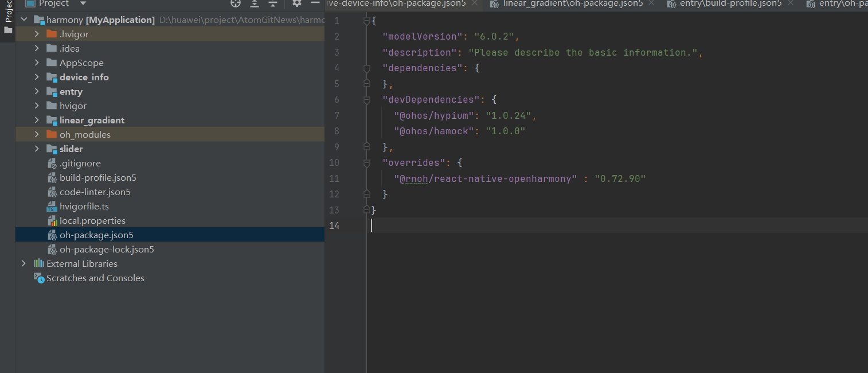
Task: Click the folder icon in left stripe
Action: pos(8,30)
